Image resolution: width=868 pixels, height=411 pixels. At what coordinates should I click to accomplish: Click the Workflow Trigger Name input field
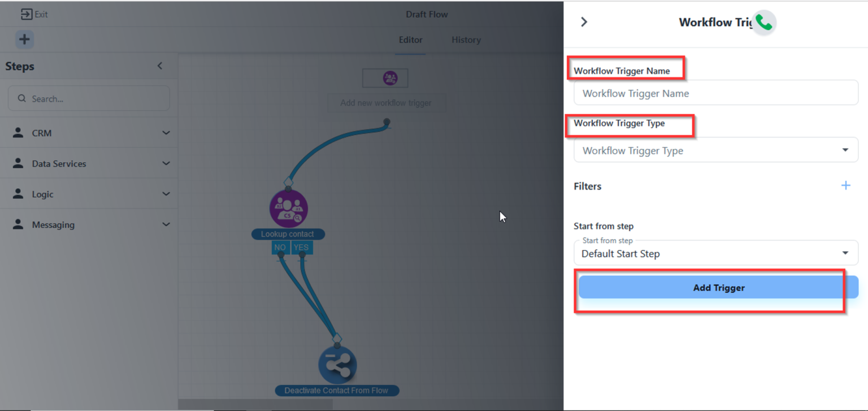click(716, 93)
